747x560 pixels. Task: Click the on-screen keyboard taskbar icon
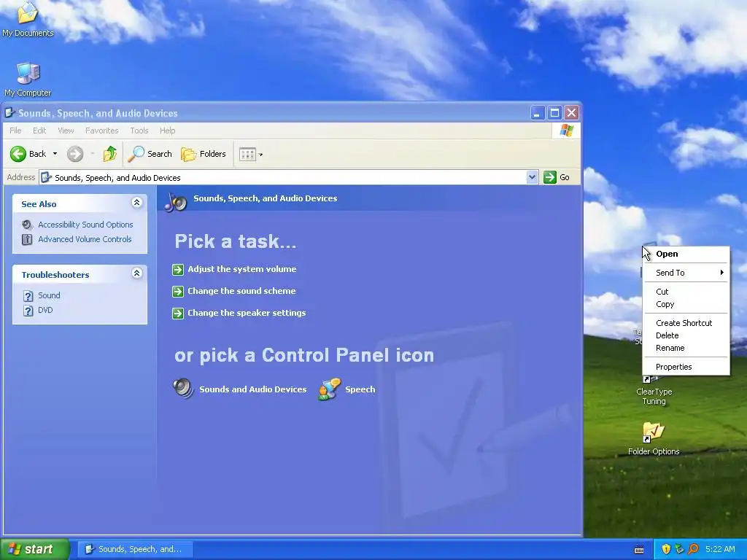(639, 550)
